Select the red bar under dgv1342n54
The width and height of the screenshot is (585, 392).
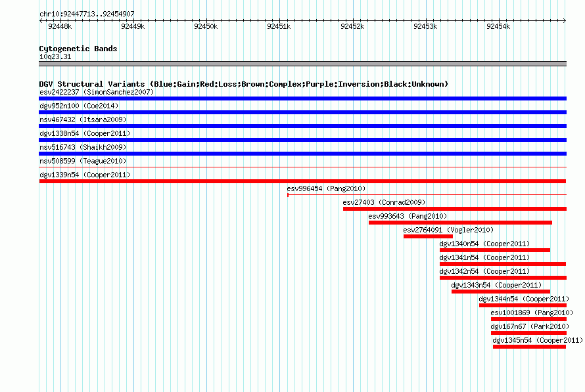[x=503, y=278]
